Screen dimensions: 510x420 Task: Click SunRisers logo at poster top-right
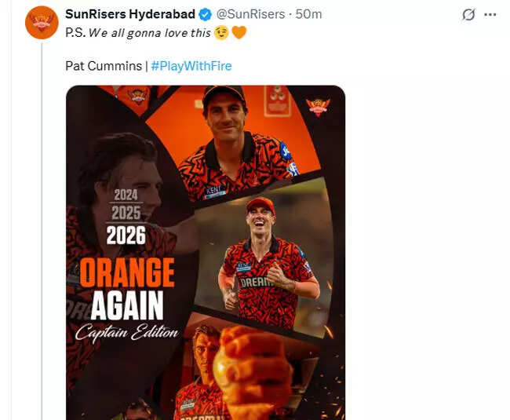tap(318, 106)
